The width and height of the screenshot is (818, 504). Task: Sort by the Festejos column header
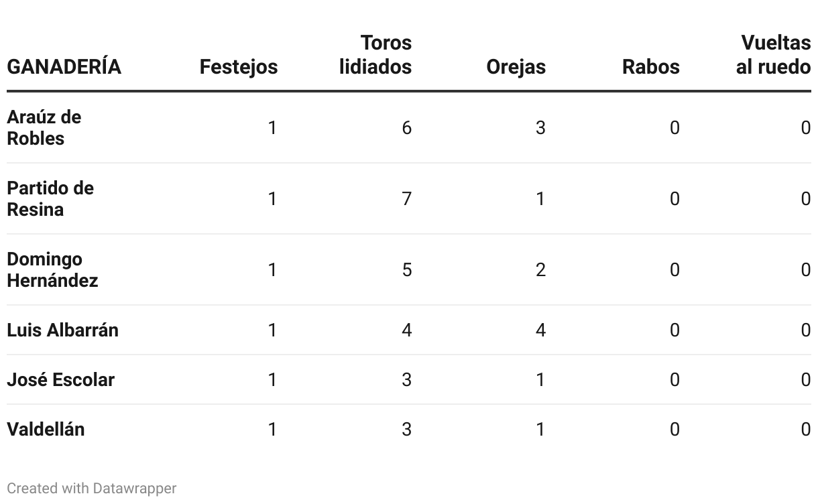(x=238, y=67)
